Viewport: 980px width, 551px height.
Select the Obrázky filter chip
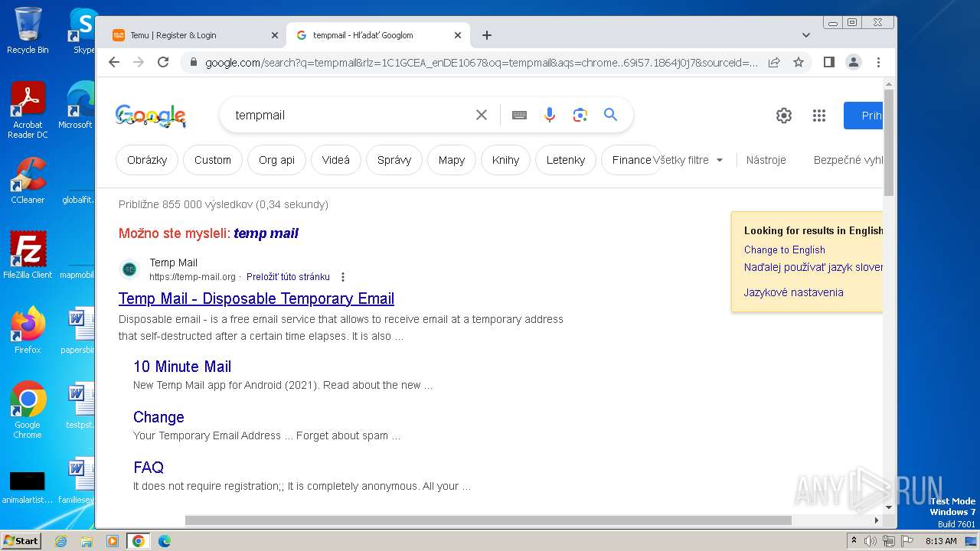pos(147,160)
